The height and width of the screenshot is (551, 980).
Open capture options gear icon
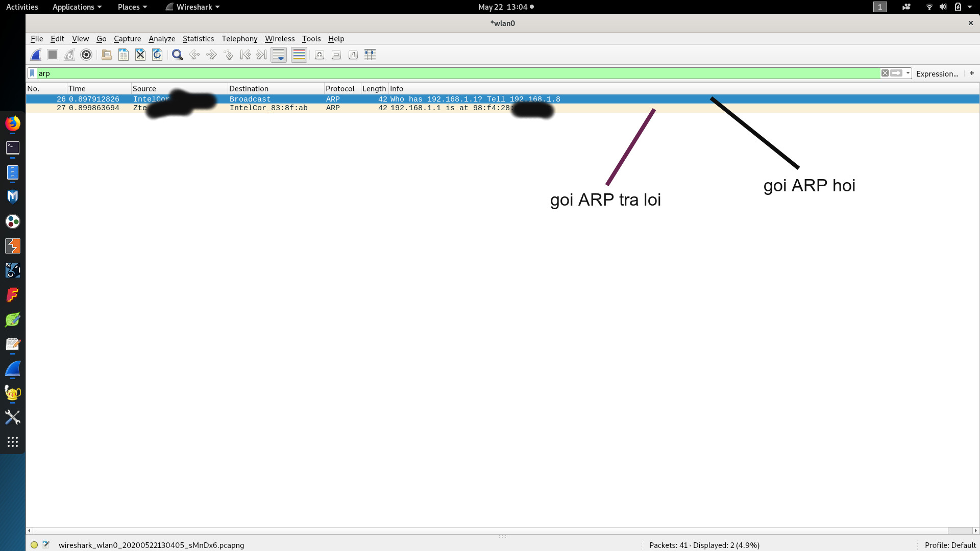pos(86,55)
